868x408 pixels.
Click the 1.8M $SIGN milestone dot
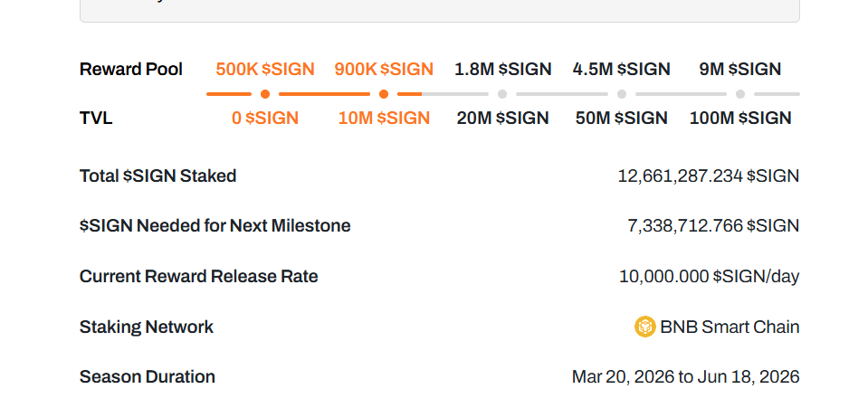(502, 94)
